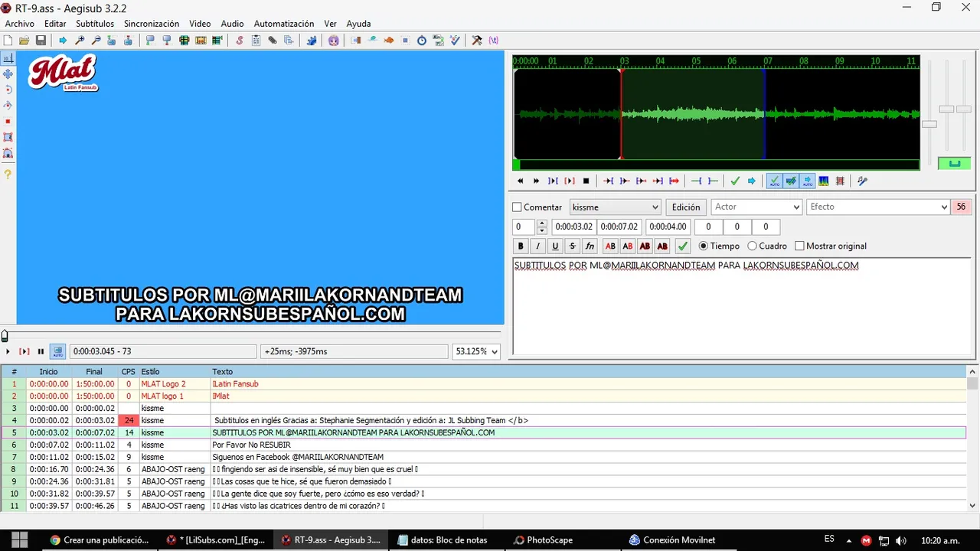Open the Archivo menu
980x551 pixels.
point(19,24)
